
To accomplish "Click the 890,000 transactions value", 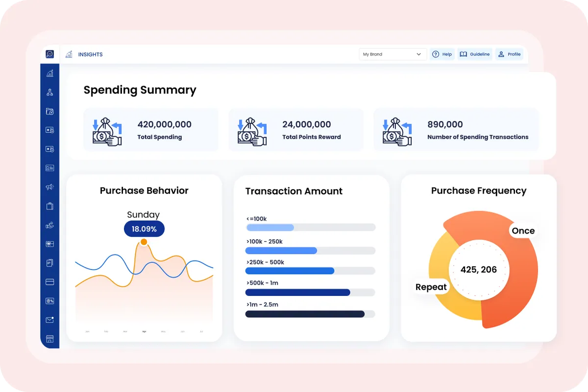I will tap(445, 124).
